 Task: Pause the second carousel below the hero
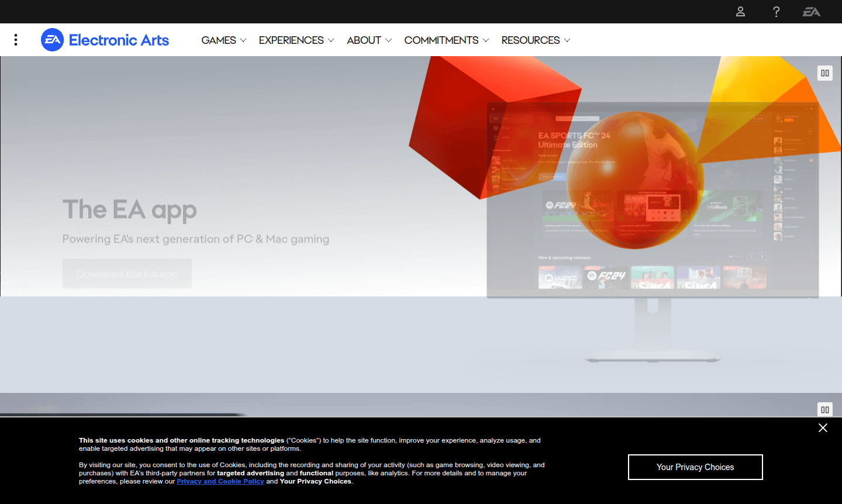(x=824, y=409)
